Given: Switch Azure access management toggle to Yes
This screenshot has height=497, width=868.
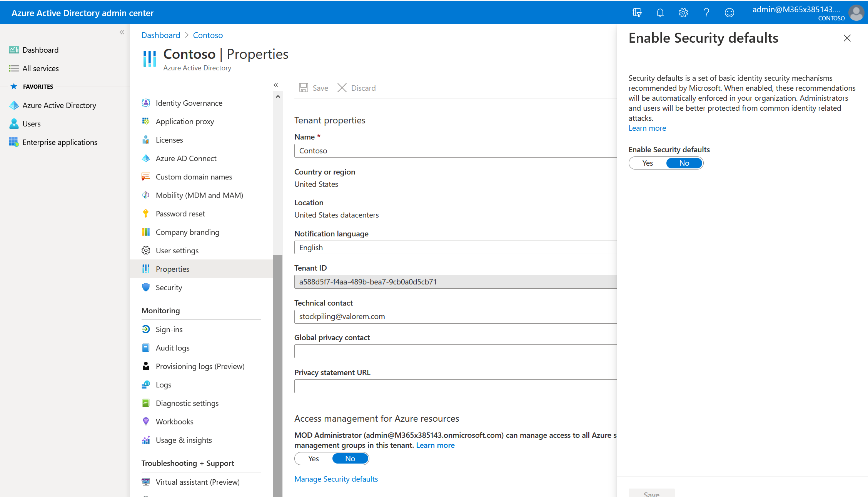Looking at the screenshot, I should pos(313,459).
